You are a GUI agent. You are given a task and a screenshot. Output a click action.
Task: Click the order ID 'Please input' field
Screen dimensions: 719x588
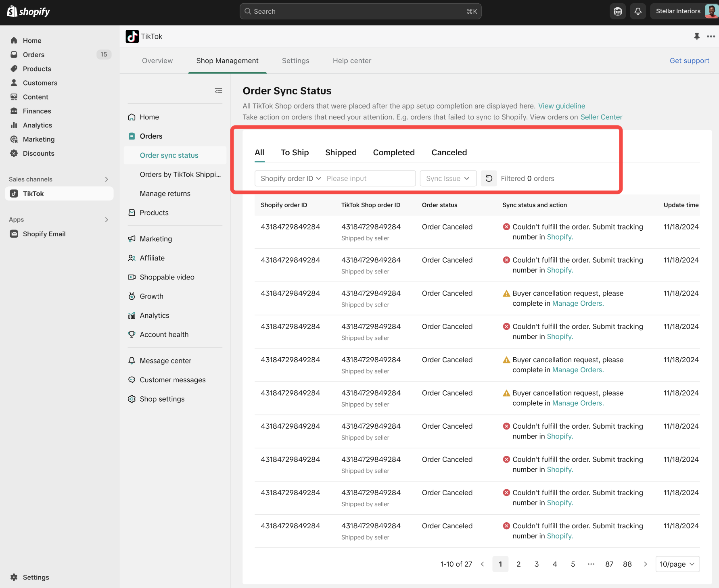coord(369,178)
